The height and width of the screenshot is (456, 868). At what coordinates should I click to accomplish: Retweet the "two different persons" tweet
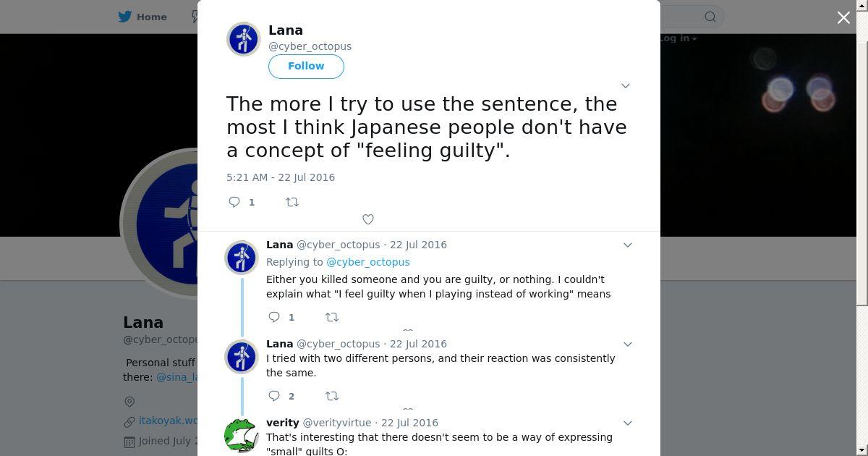click(x=331, y=396)
